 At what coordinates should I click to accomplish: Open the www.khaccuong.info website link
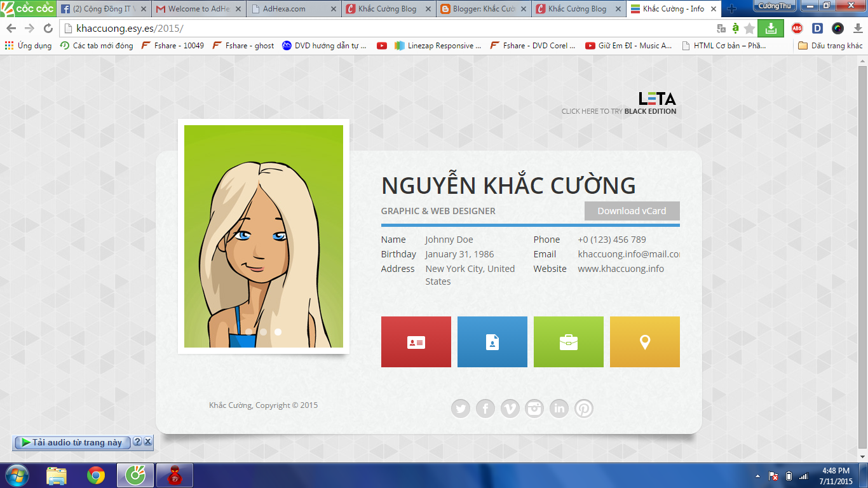[x=620, y=268]
